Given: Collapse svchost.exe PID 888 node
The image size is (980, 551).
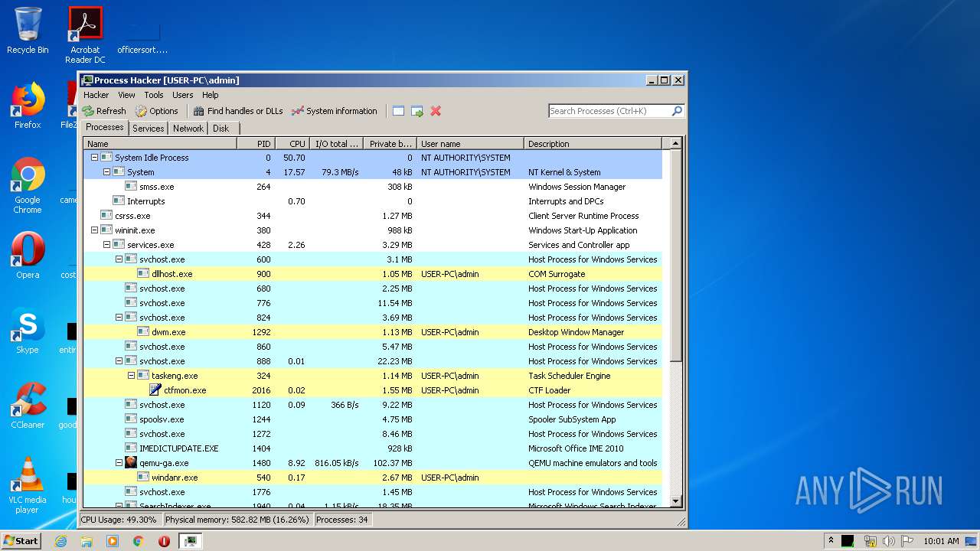Looking at the screenshot, I should tap(119, 361).
